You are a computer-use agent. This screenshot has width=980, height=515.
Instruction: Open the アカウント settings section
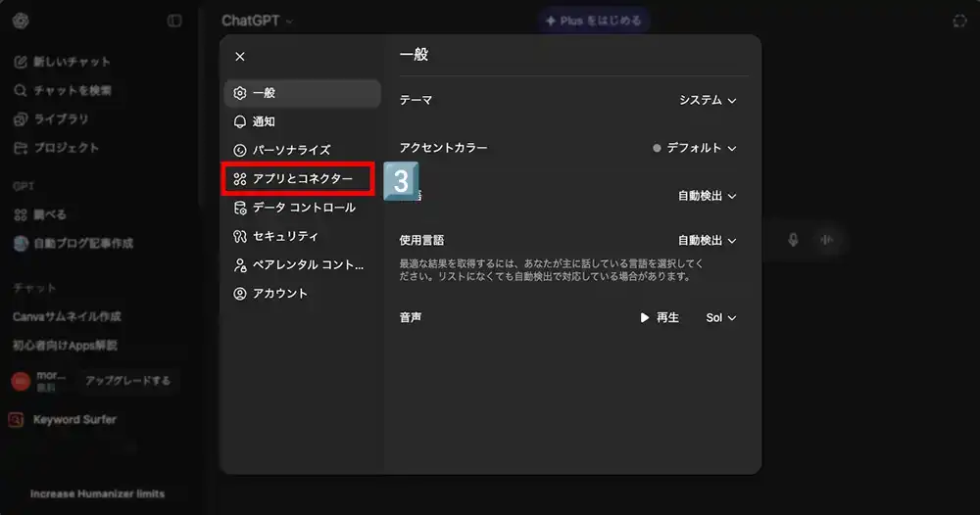(x=279, y=294)
